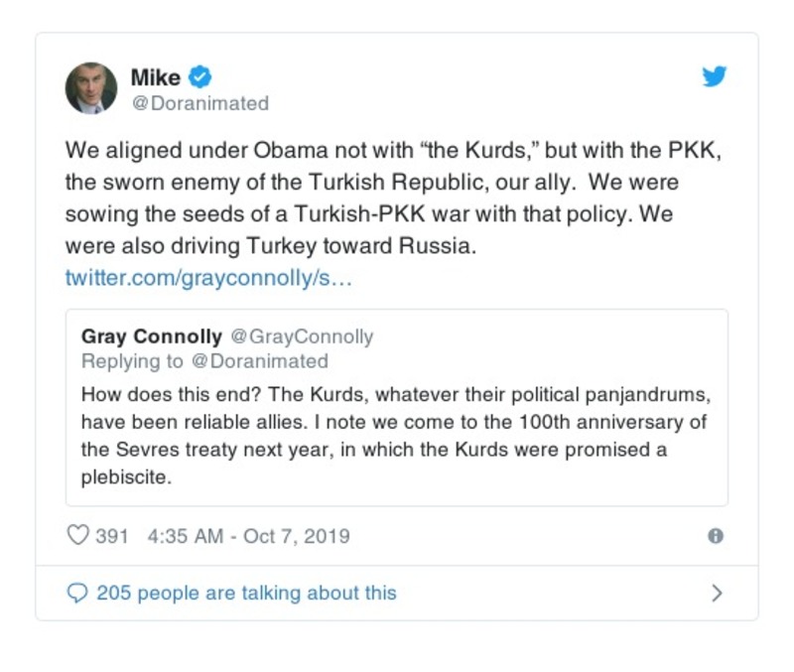Image resolution: width=794 pixels, height=672 pixels.
Task: Expand the conversation with the right chevron
Action: tap(717, 594)
